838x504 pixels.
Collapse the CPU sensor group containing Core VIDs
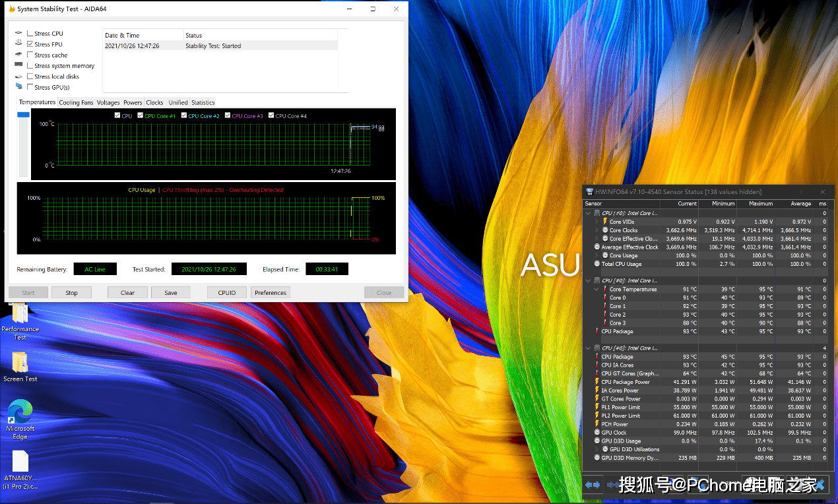point(589,213)
